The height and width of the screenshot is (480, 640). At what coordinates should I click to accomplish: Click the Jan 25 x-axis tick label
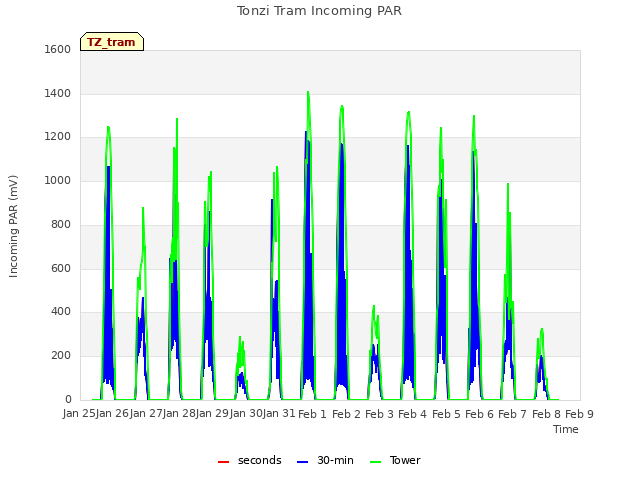[79, 414]
